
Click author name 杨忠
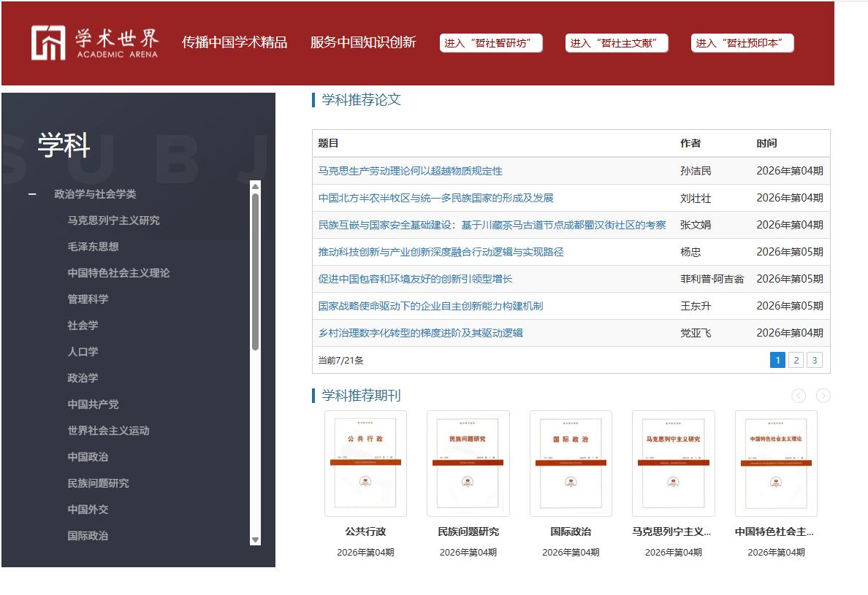pos(690,252)
